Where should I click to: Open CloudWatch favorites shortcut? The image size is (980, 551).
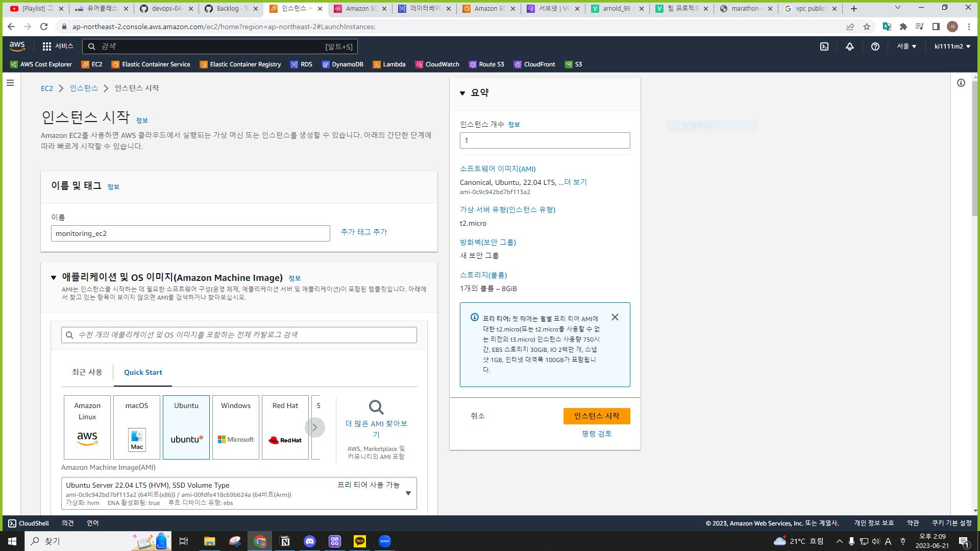click(x=437, y=64)
